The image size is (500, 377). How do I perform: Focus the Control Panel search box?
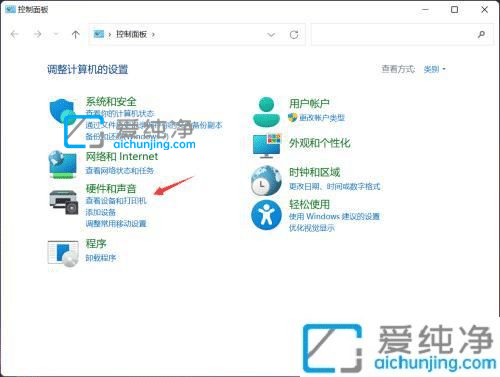pyautogui.click(x=402, y=34)
